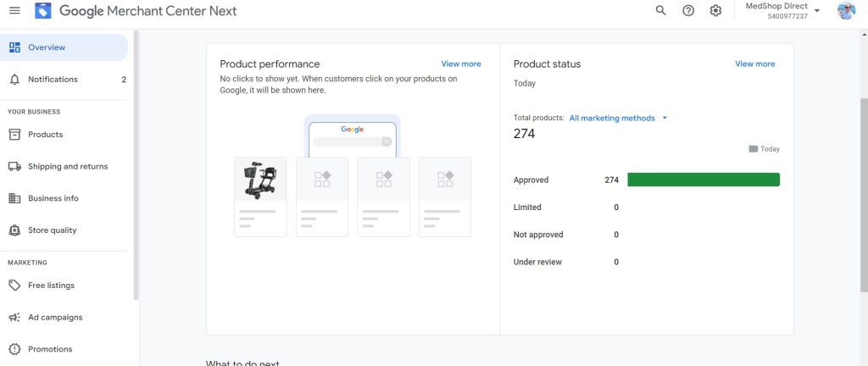This screenshot has width=868, height=366.
Task: Click the green Approved progress bar
Action: click(704, 180)
